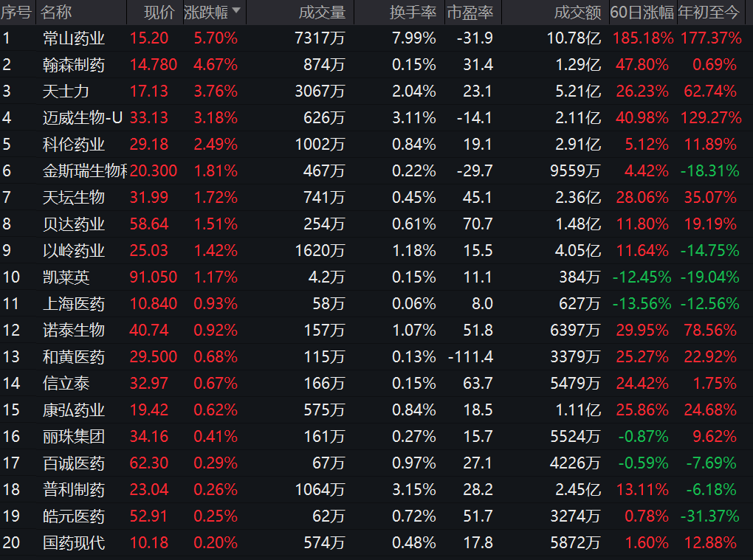
Task: Select the 国药现代 stock name
Action: [x=74, y=543]
